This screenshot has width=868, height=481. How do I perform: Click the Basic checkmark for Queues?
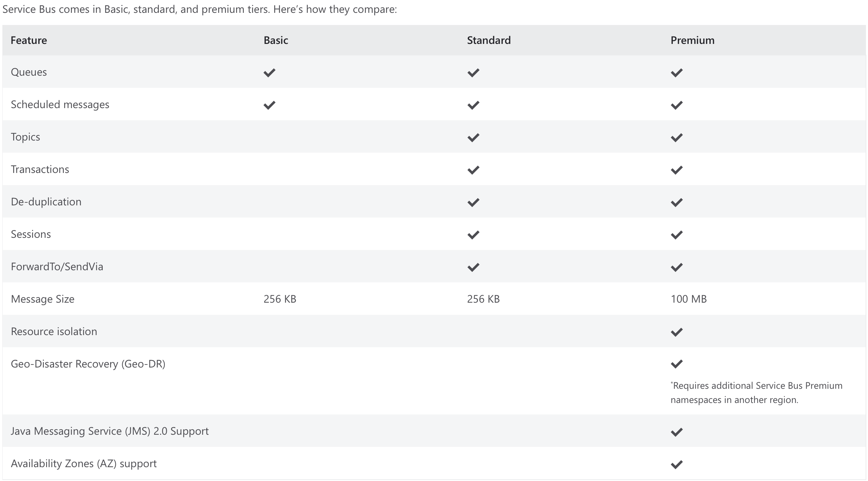[x=269, y=73]
